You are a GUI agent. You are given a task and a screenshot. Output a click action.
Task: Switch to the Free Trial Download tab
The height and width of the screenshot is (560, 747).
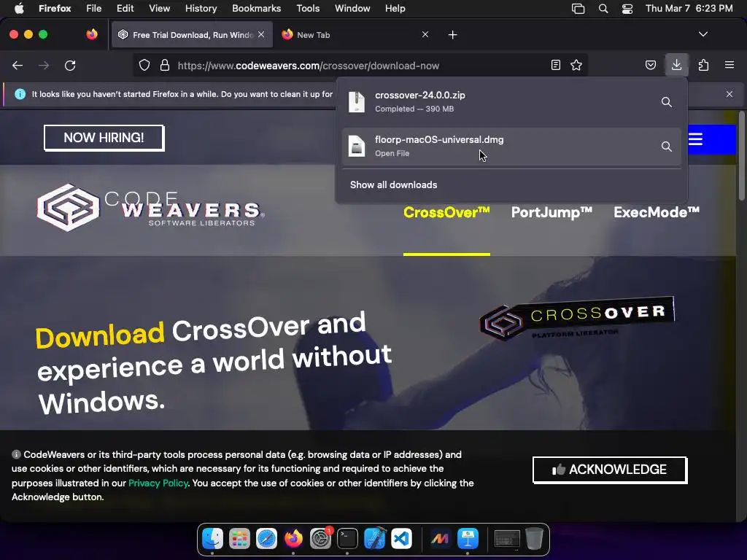coord(192,35)
